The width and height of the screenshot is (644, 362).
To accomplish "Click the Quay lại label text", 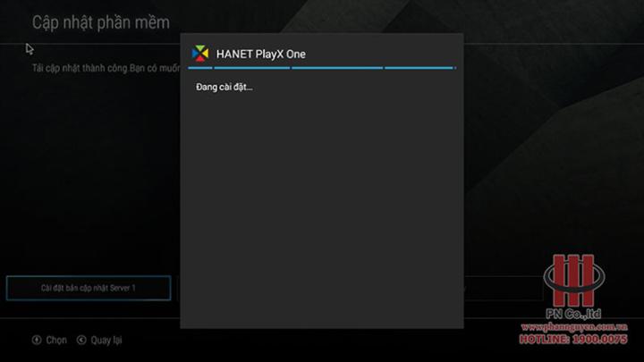I will tap(106, 341).
